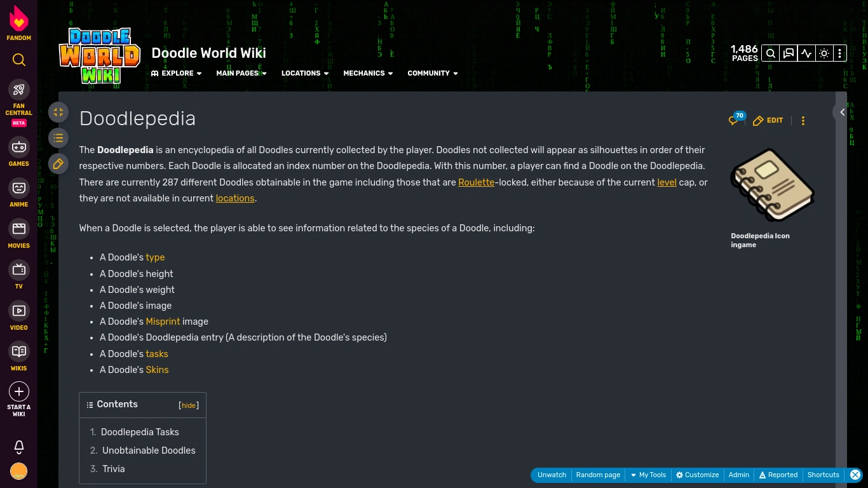Open the MECHANICS dropdown menu
This screenshot has height=488, width=868.
367,73
